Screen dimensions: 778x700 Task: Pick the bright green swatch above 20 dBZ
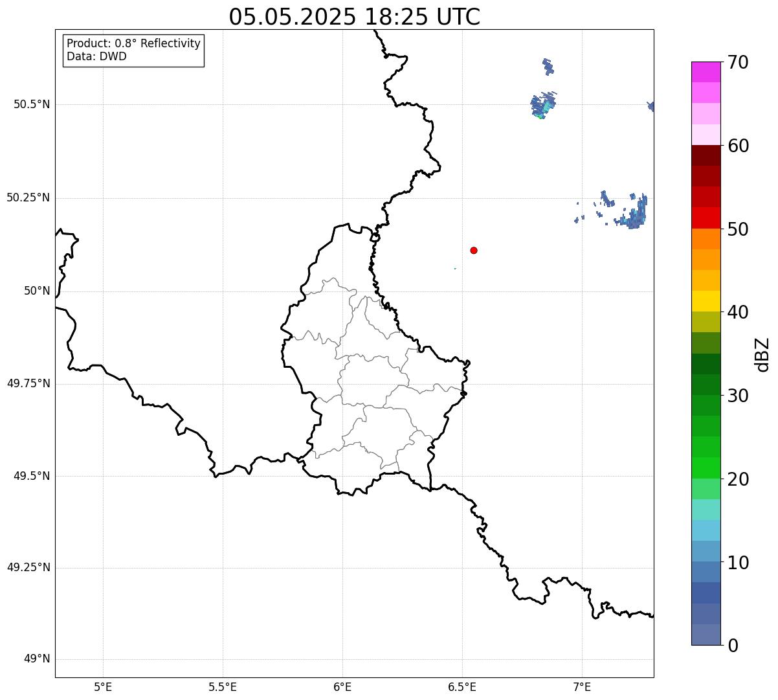706,468
